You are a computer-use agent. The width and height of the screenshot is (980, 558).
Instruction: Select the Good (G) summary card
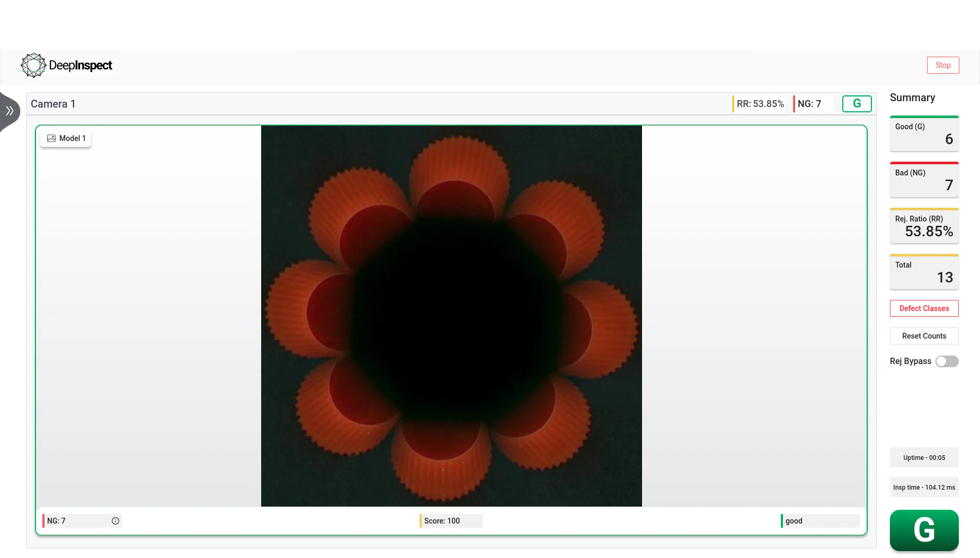[x=924, y=134]
